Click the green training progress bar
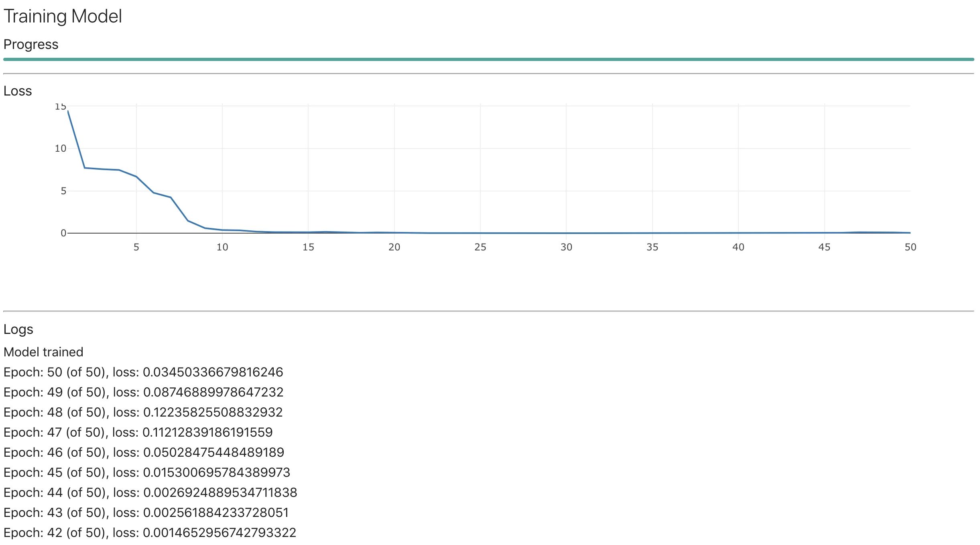The image size is (980, 545). coord(488,59)
